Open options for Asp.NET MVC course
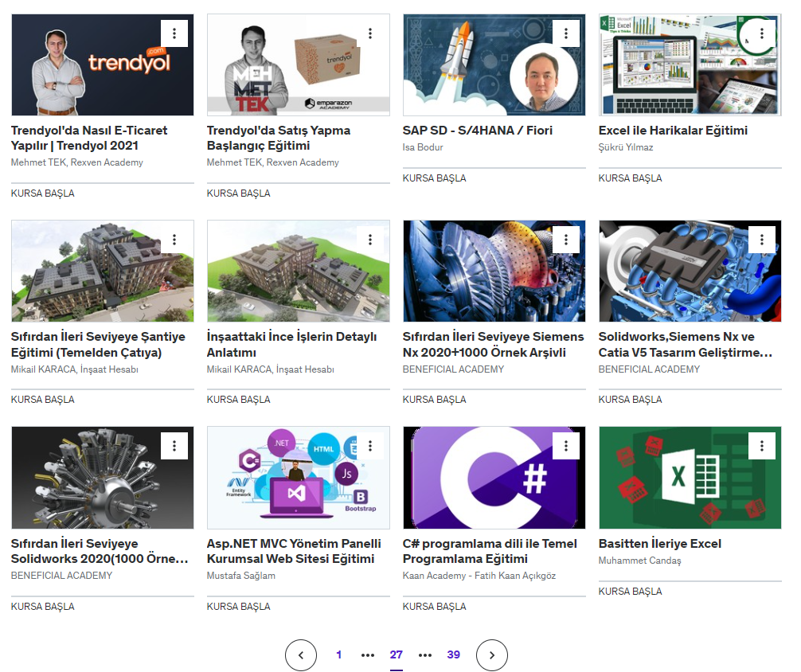801x672 pixels. pos(370,446)
